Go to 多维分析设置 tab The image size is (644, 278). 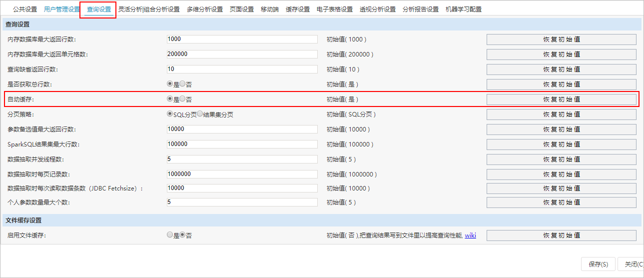click(x=205, y=9)
